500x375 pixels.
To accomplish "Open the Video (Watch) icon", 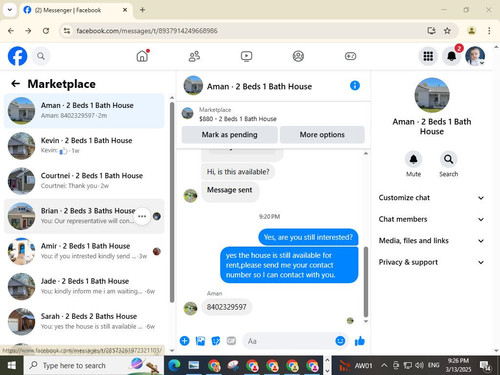I will (x=246, y=56).
